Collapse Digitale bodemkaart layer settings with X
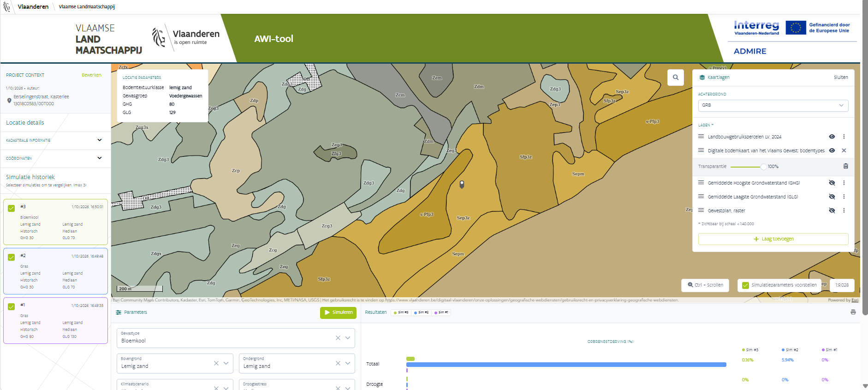Screen dimensions: 868x390 [844, 150]
